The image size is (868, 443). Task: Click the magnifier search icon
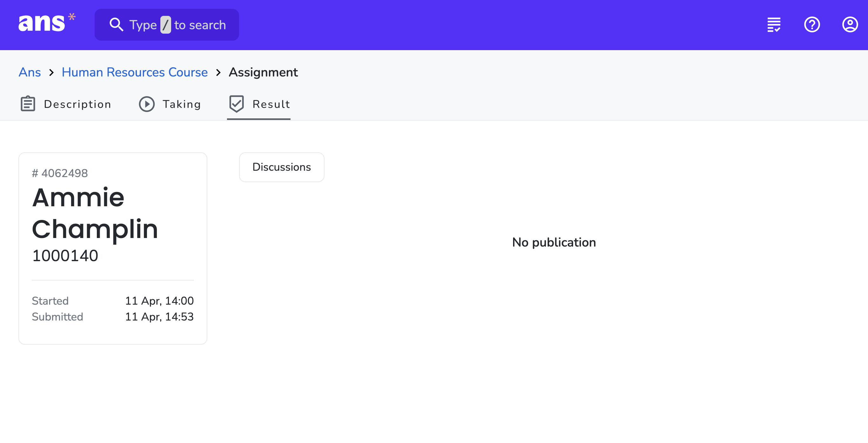(116, 25)
